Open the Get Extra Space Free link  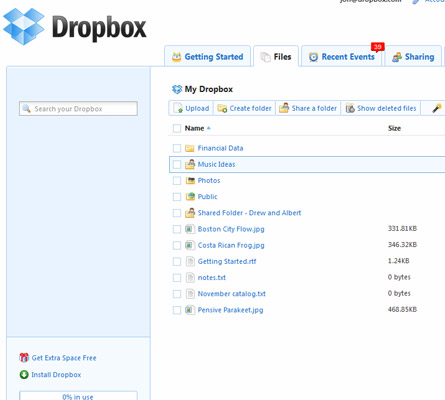(x=64, y=358)
